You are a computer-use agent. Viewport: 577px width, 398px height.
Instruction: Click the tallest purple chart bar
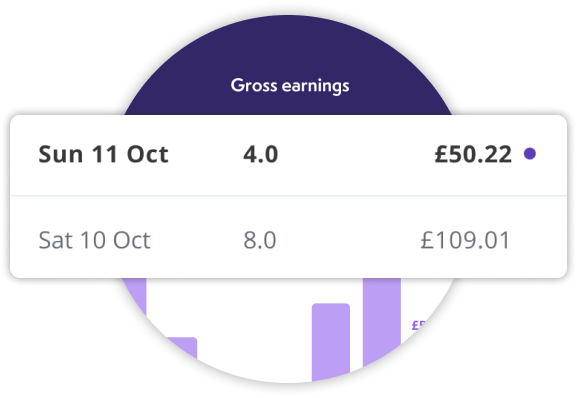click(382, 322)
